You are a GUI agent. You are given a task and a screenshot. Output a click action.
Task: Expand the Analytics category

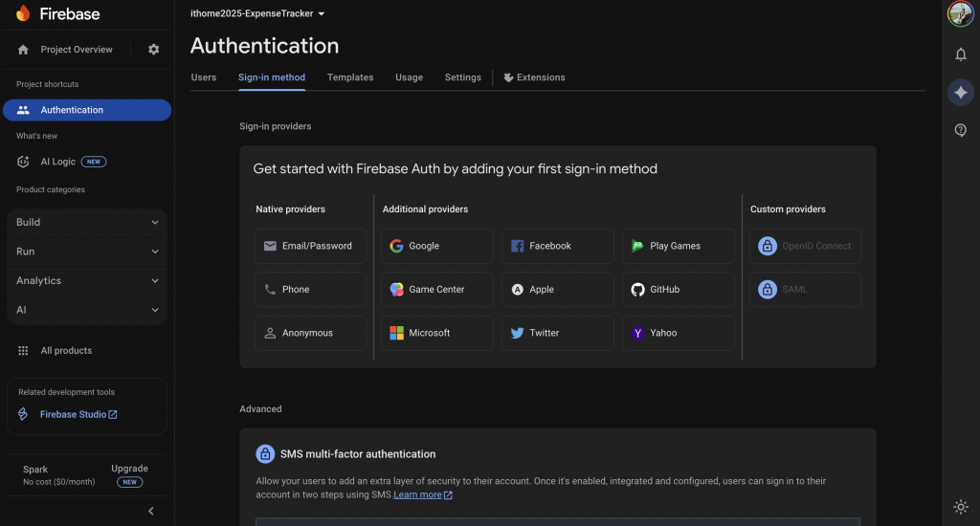pyautogui.click(x=87, y=281)
